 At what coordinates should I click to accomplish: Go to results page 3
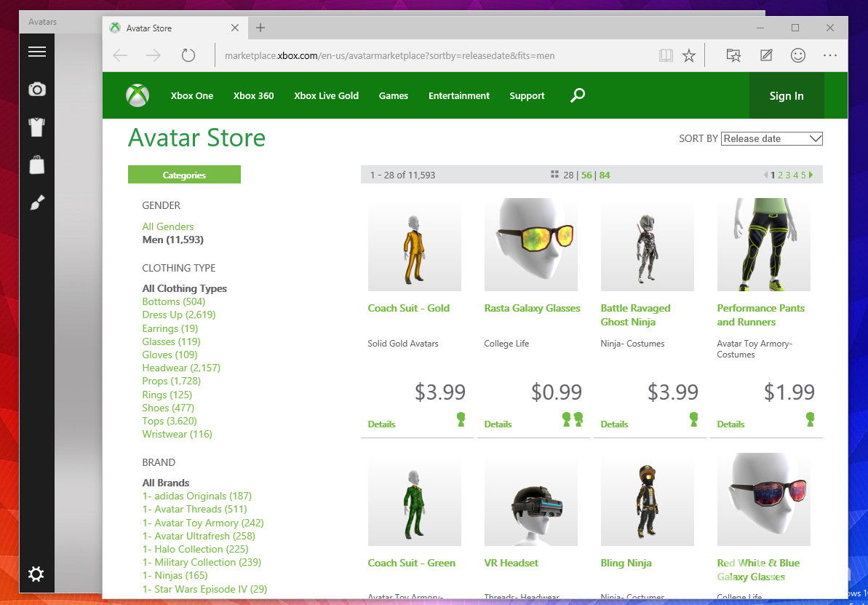[x=788, y=175]
